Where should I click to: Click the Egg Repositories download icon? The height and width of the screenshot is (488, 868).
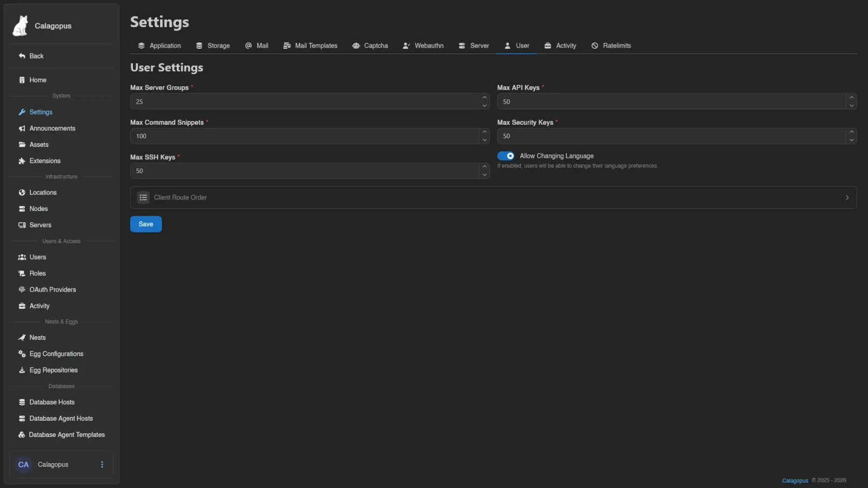[22, 370]
